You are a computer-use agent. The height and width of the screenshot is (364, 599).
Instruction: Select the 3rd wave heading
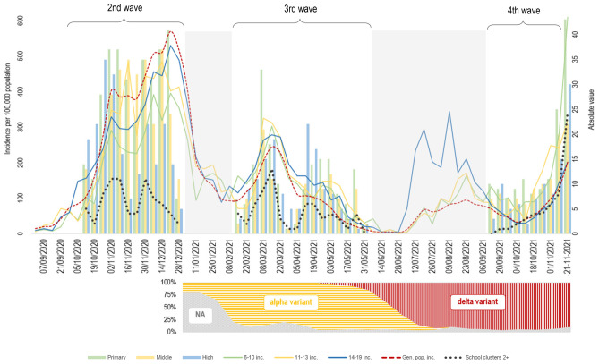[x=302, y=8]
